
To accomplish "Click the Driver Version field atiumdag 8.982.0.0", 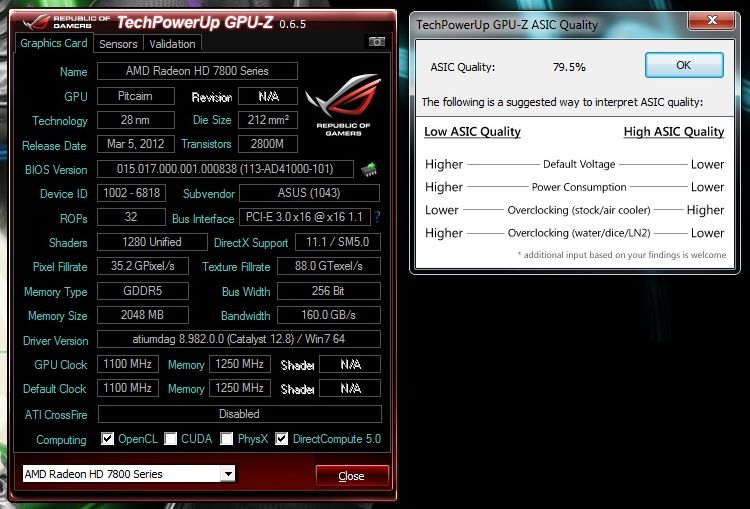I will 239,339.
